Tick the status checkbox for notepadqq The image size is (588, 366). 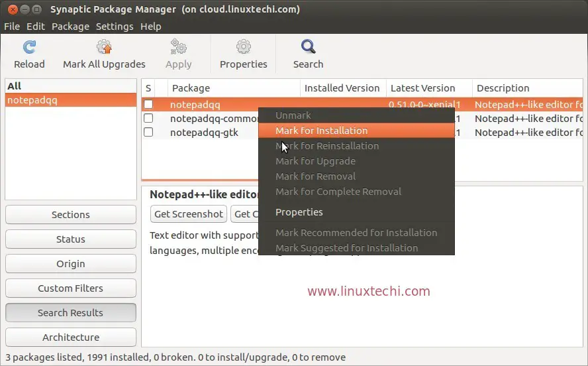(x=148, y=104)
